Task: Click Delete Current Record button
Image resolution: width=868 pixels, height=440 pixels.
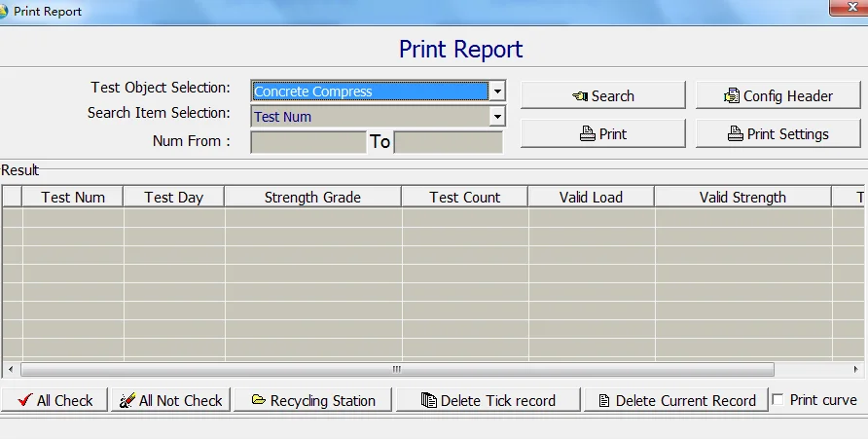Action: (x=675, y=400)
